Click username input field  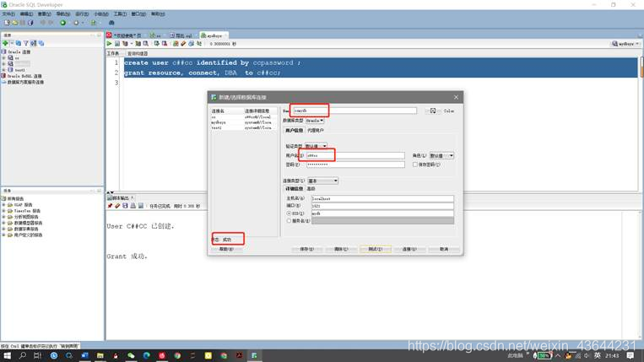coord(355,155)
